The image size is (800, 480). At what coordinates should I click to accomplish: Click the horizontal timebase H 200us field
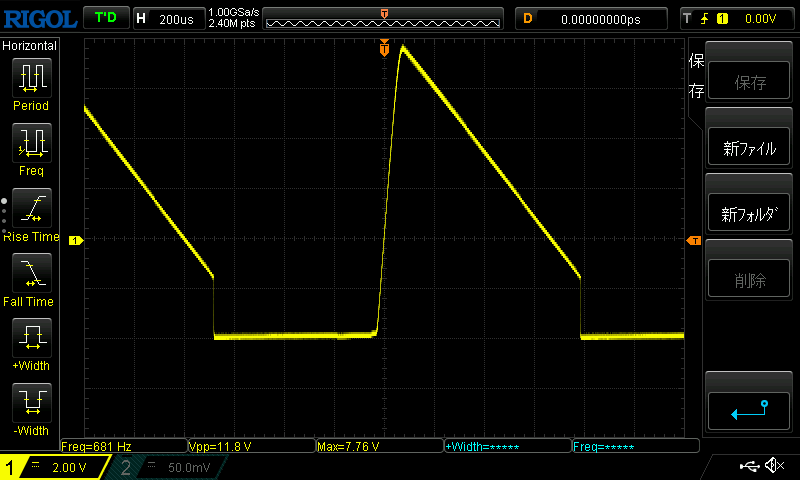169,19
